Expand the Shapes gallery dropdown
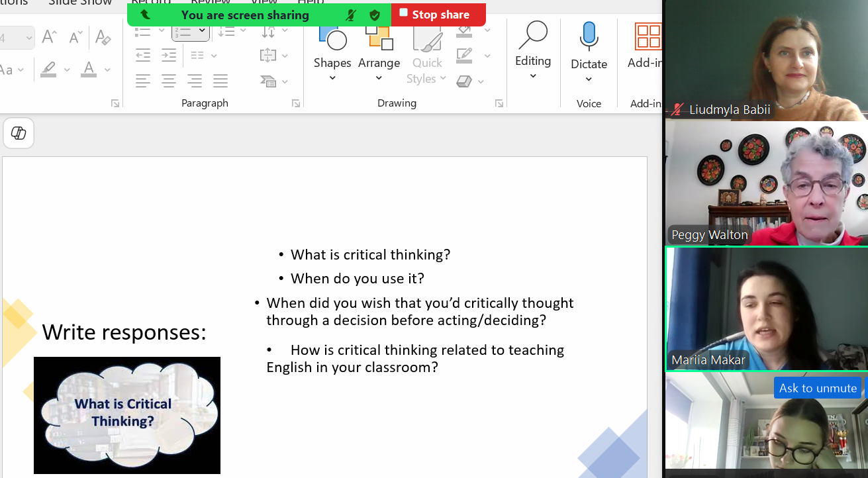 (x=332, y=78)
